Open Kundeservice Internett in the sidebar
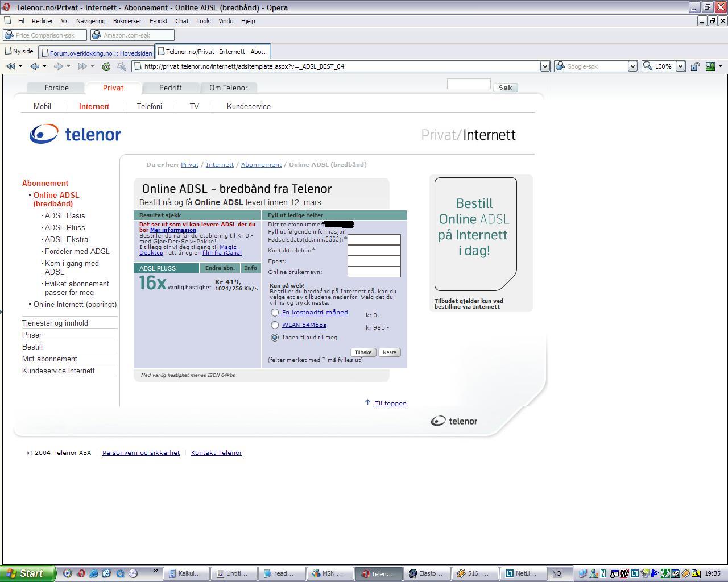This screenshot has height=582, width=728. 59,371
